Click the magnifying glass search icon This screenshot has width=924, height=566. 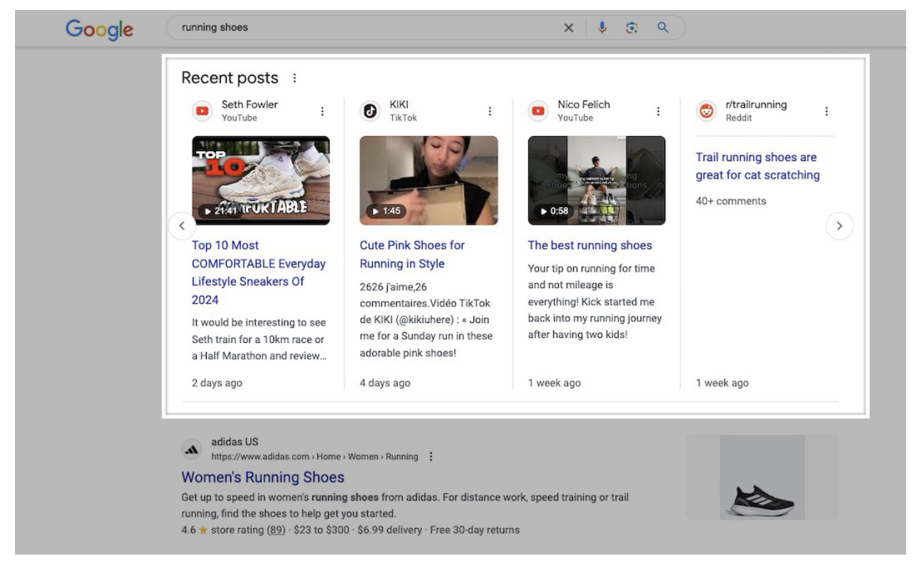(663, 28)
